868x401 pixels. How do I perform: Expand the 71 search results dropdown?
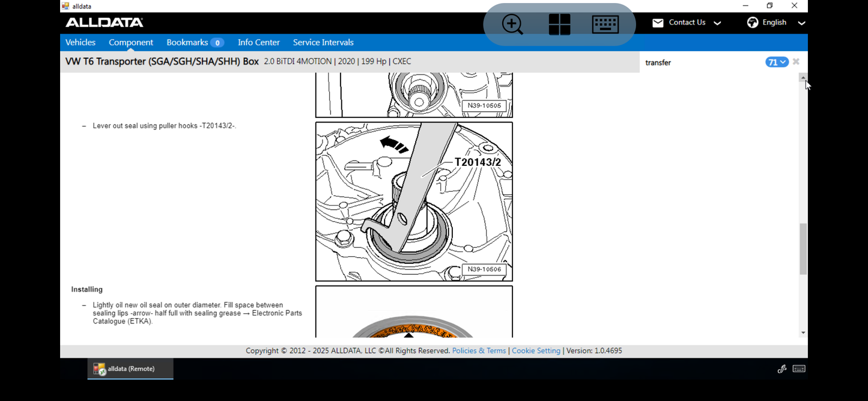pyautogui.click(x=777, y=62)
